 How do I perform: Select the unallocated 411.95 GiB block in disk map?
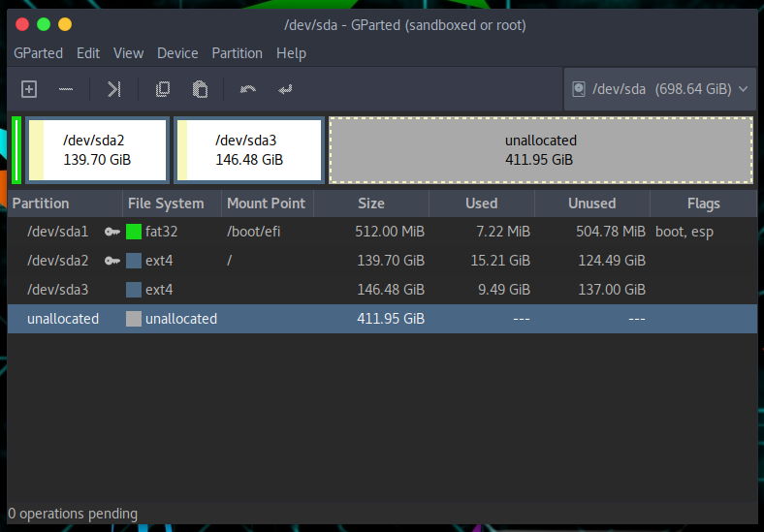[x=540, y=150]
